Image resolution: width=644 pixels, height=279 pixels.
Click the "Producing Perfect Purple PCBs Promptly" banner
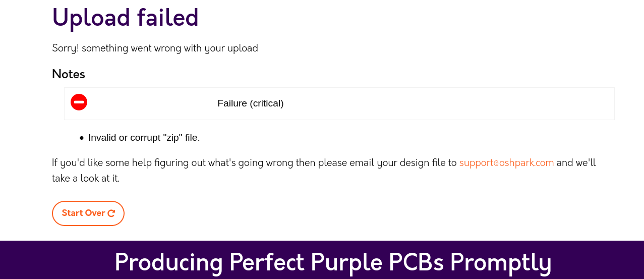333,262
